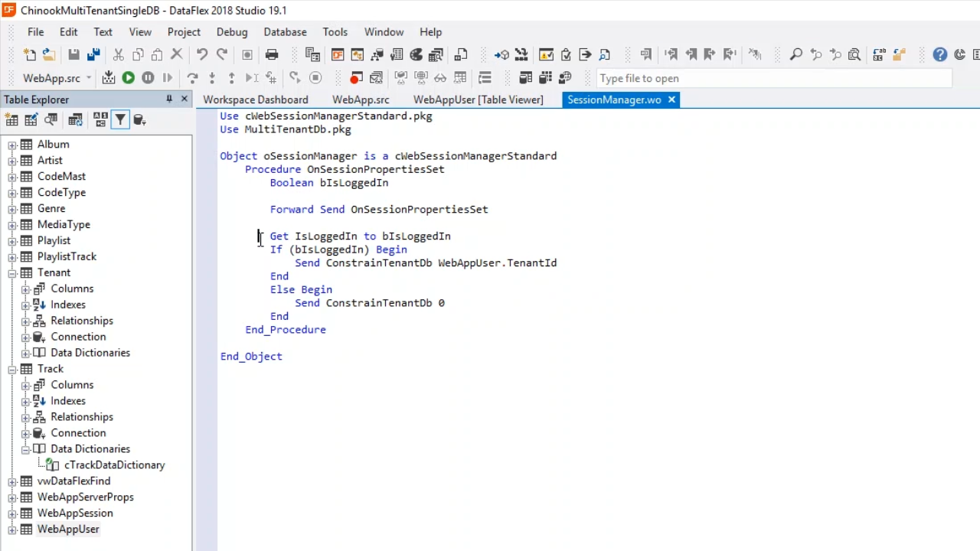980x551 pixels.
Task: Open Help with the question mark icon
Action: [x=940, y=54]
